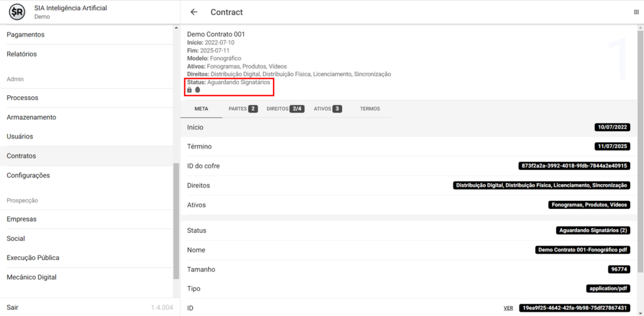Select the Meta tab

[201, 109]
